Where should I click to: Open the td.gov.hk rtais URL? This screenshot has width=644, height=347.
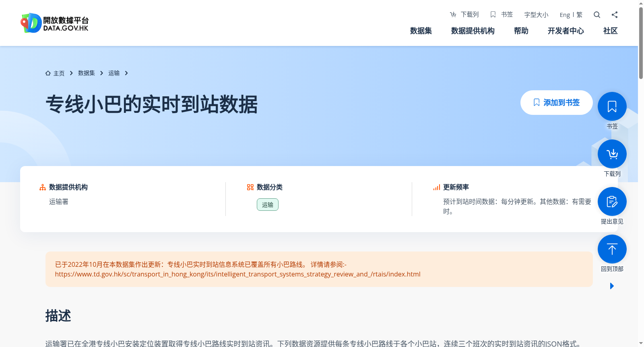tap(238, 274)
